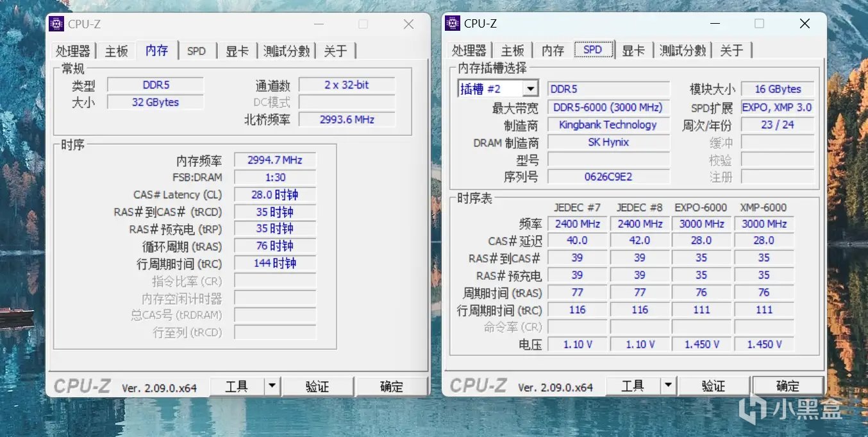Click the XMP-6000 column header

[763, 207]
